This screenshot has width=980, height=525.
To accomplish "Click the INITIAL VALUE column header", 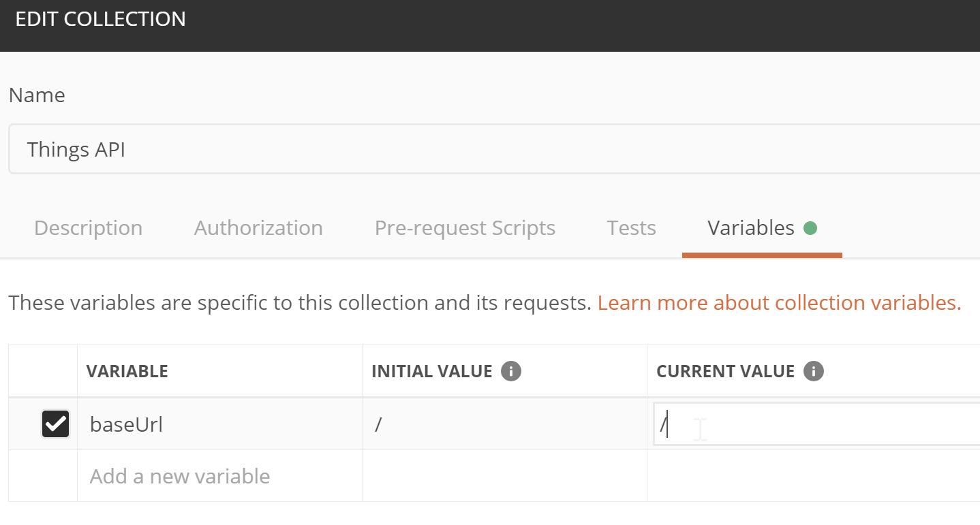I will [432, 371].
